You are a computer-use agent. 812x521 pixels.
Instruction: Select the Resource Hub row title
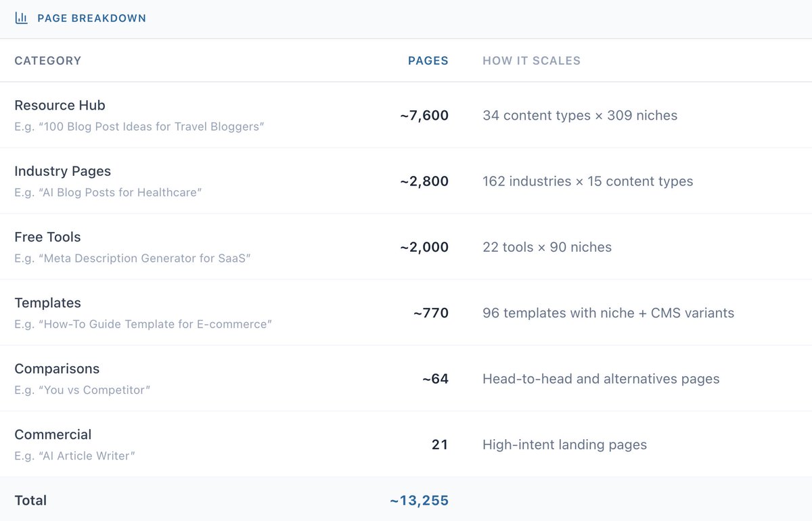click(x=60, y=106)
